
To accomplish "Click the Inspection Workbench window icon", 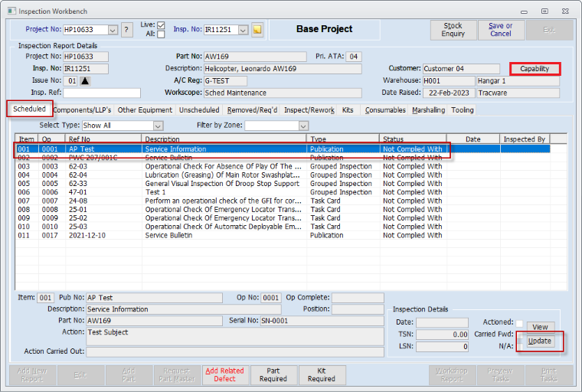I will click(x=12, y=11).
